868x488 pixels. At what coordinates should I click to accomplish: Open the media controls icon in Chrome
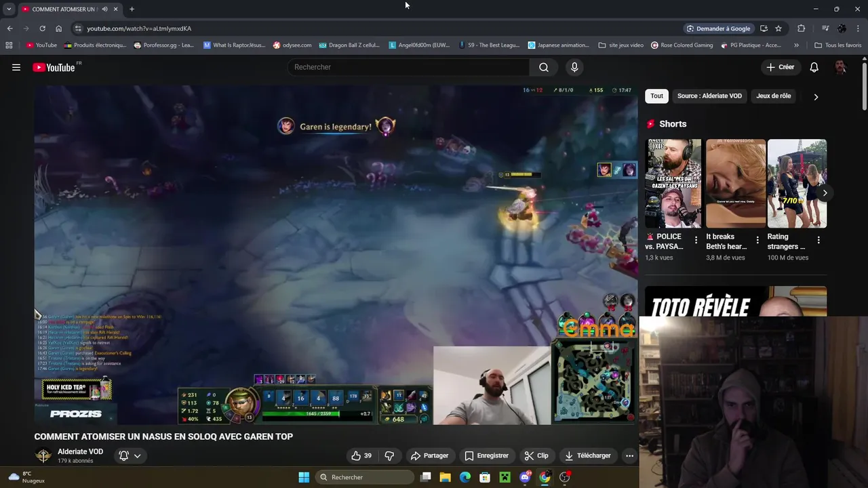pyautogui.click(x=825, y=28)
